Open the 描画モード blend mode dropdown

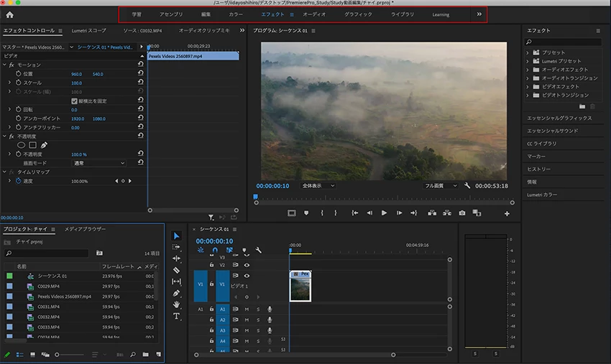pyautogui.click(x=98, y=163)
